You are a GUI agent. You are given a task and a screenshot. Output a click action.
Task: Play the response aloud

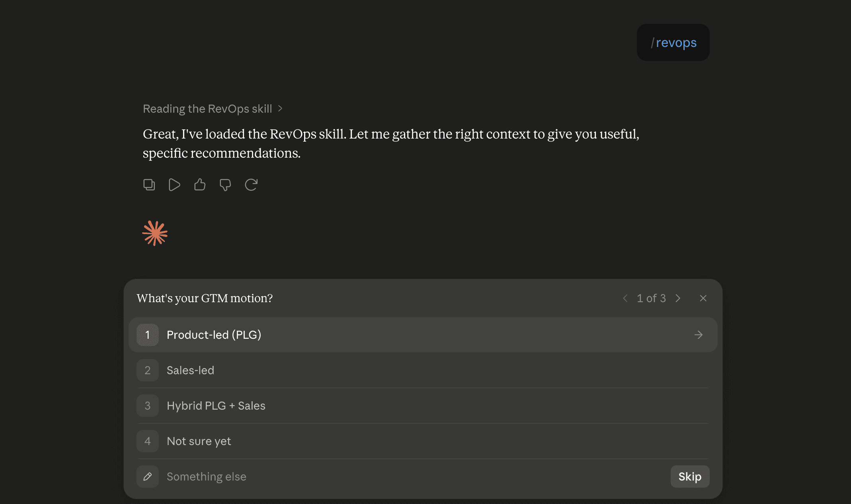(x=174, y=185)
